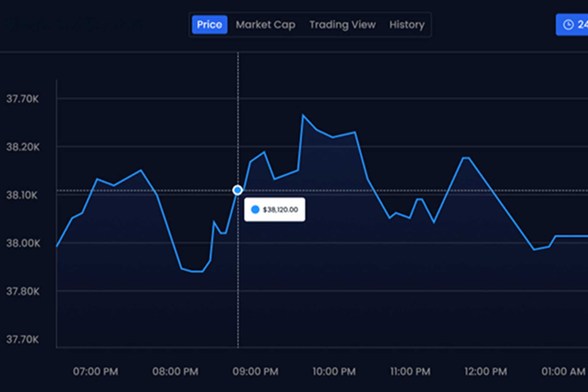Click the clock icon in time-range button
This screenshot has height=392, width=588.
(568, 24)
